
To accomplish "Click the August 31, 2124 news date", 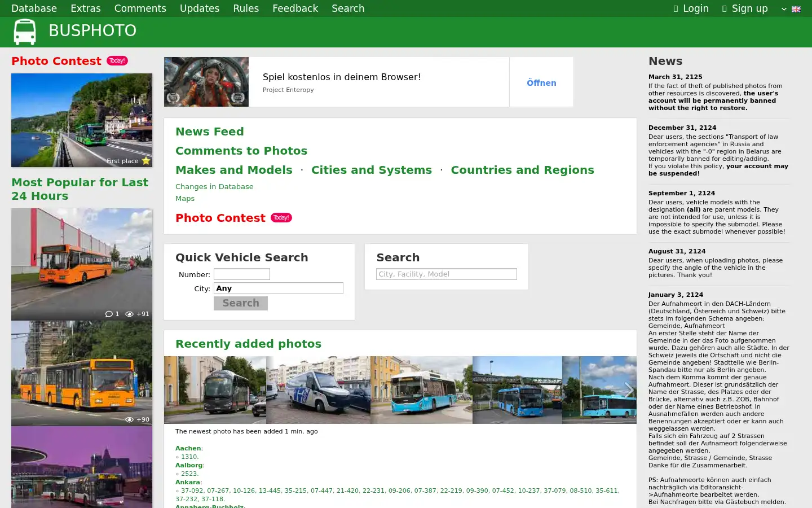I will pyautogui.click(x=677, y=251).
